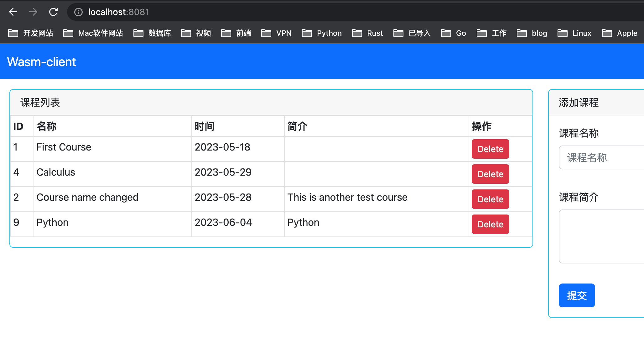Click the Wasm-client navbar brand

(x=41, y=62)
